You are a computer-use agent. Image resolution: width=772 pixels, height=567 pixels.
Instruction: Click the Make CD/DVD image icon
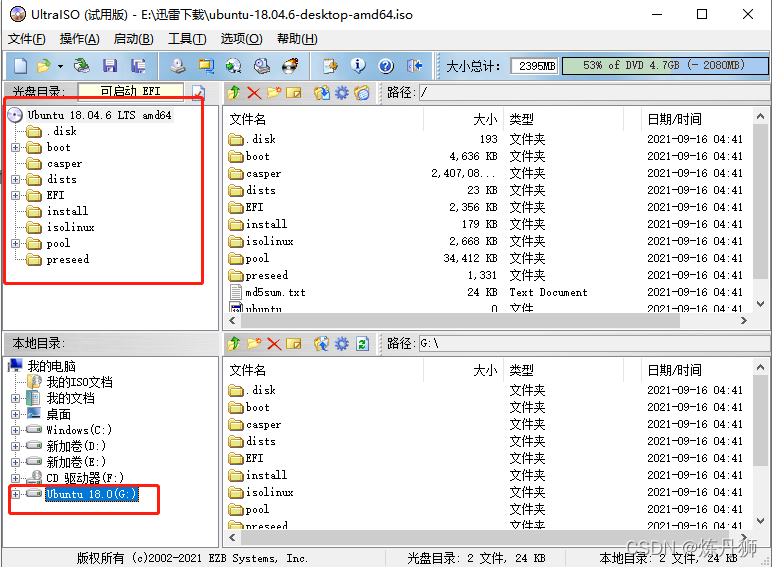(x=178, y=66)
